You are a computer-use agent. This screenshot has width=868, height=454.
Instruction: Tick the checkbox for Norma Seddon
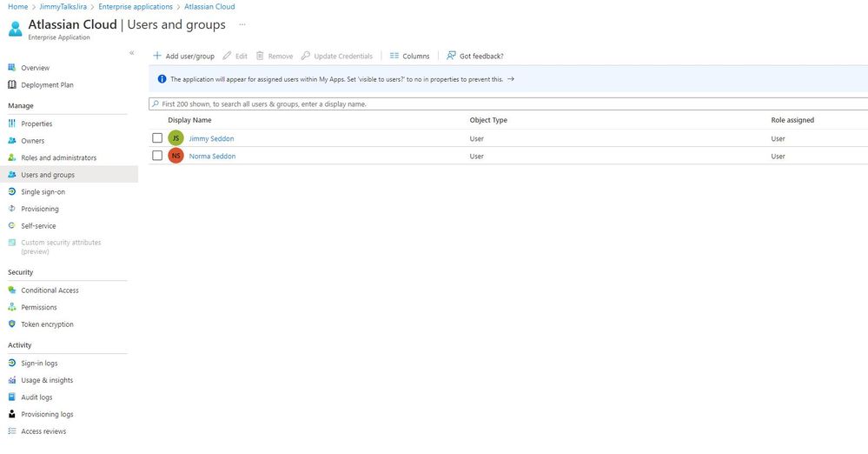tap(157, 155)
